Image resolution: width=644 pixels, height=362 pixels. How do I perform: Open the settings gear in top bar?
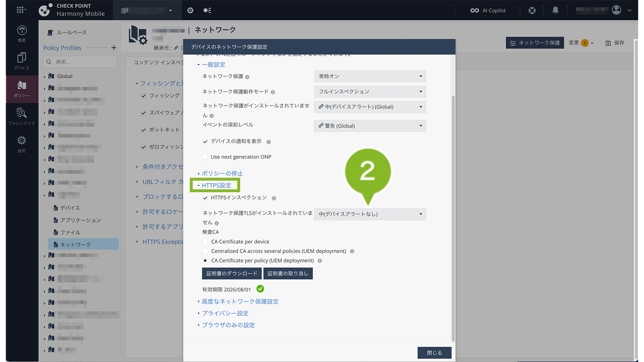(x=190, y=10)
